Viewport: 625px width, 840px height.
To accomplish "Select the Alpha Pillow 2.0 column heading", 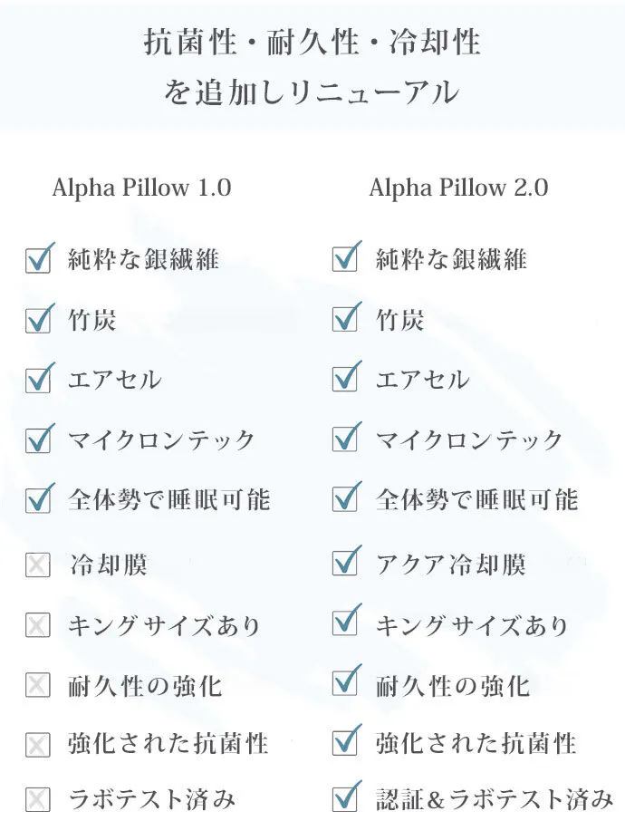I will (458, 188).
